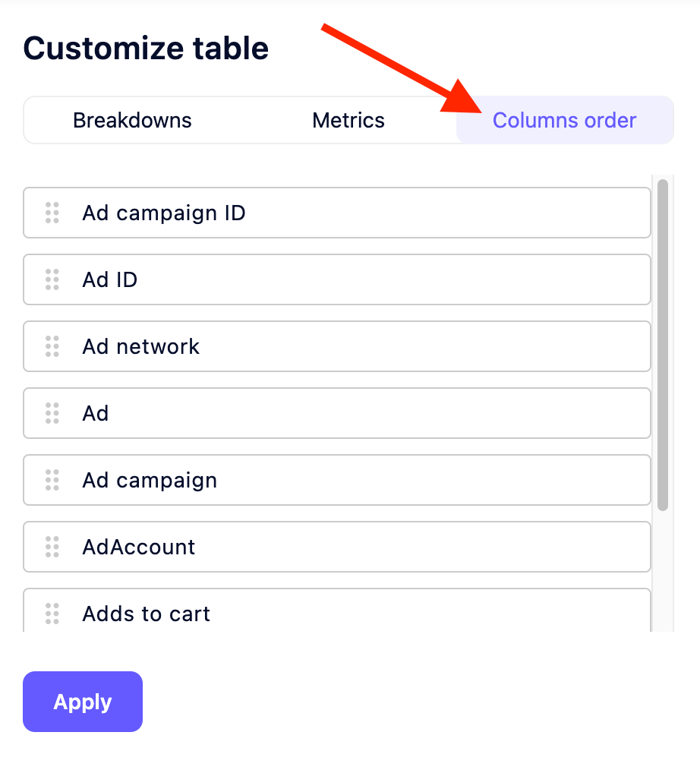Image resolution: width=700 pixels, height=770 pixels.
Task: Click the drag grip beside Ad
Action: [x=52, y=413]
